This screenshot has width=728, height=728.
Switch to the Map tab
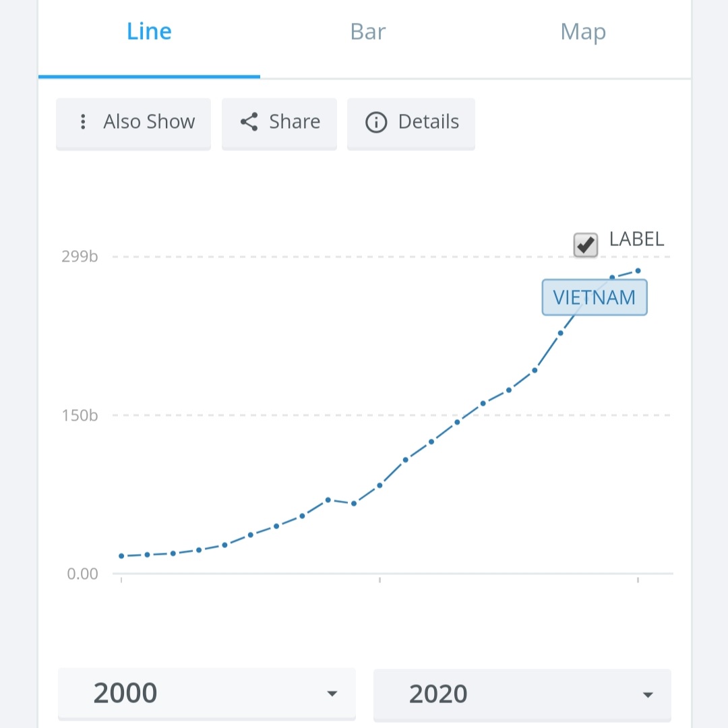583,32
